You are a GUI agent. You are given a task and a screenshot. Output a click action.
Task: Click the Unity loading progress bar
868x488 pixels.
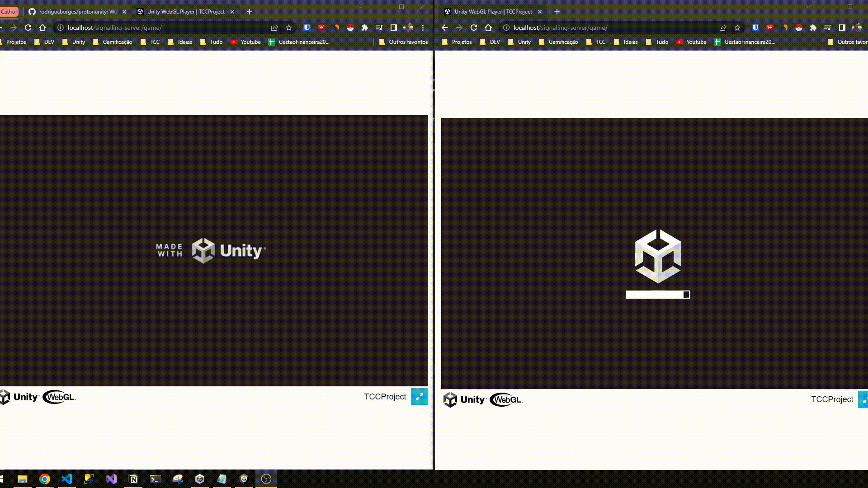657,295
